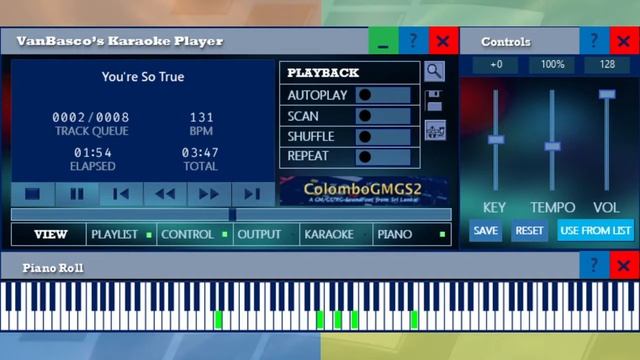Show the OUTPUT view window

point(266,234)
